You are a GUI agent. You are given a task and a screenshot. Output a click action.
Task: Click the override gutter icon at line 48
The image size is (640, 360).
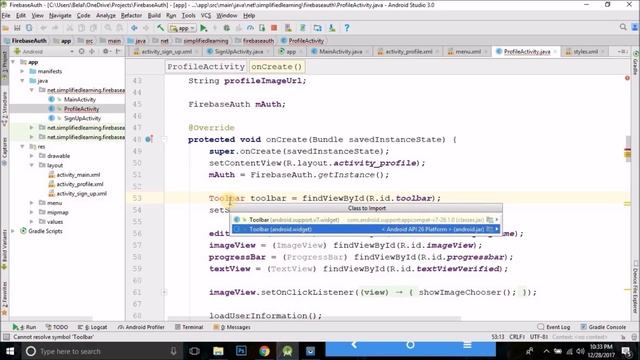(x=149, y=139)
